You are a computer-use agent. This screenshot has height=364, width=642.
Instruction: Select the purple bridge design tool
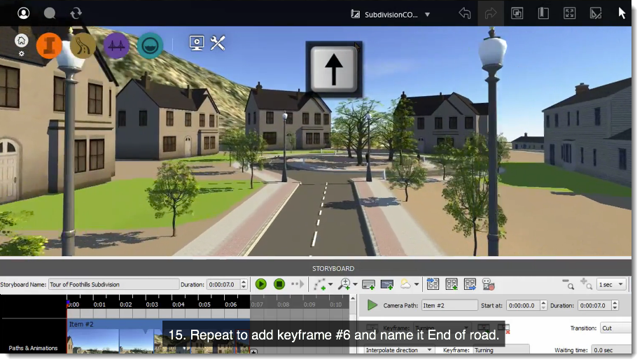pyautogui.click(x=116, y=45)
